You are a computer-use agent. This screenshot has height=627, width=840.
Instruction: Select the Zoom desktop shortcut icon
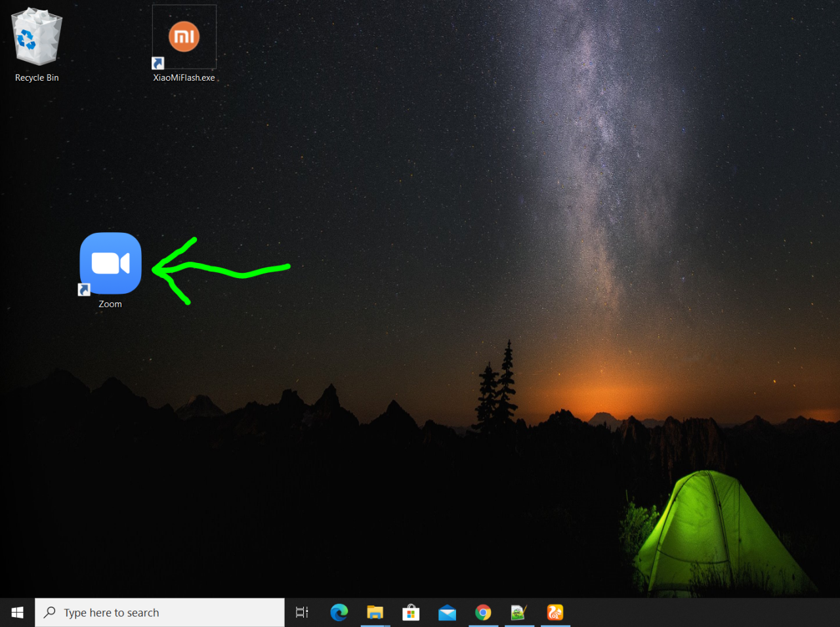click(x=110, y=263)
